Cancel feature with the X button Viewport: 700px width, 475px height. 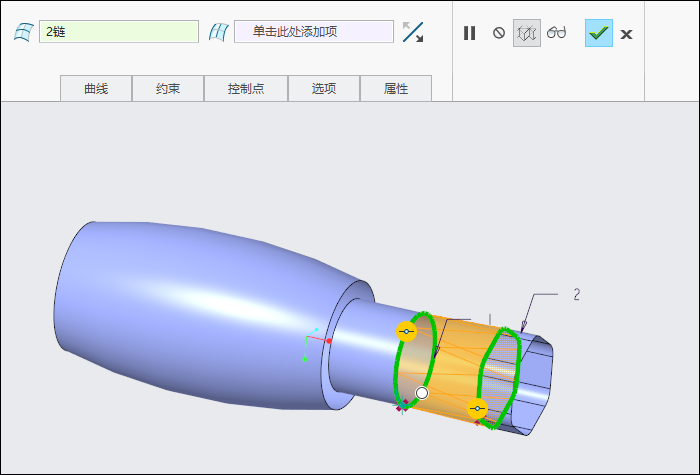coord(626,34)
